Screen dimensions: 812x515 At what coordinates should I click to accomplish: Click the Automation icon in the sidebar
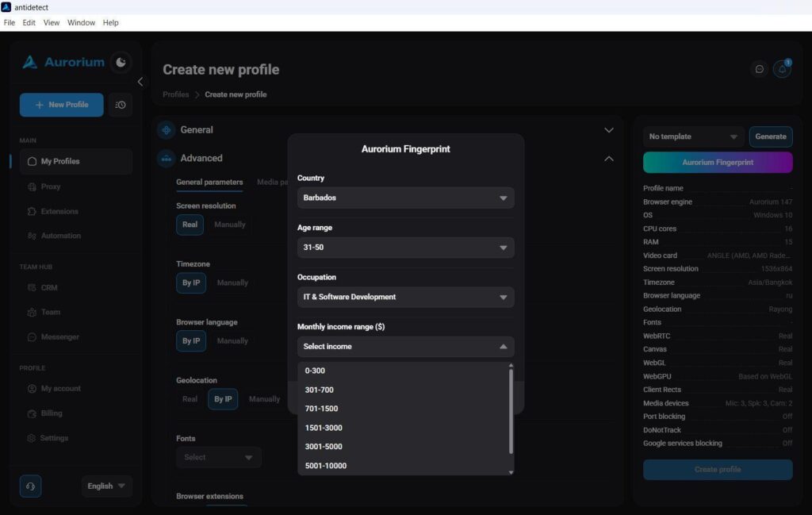(32, 236)
